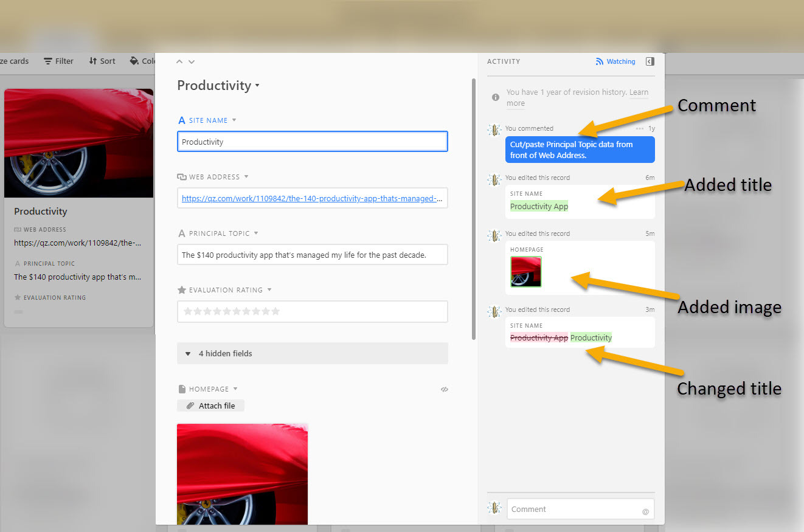
Task: Click the avatar beside the comment box
Action: 496,508
